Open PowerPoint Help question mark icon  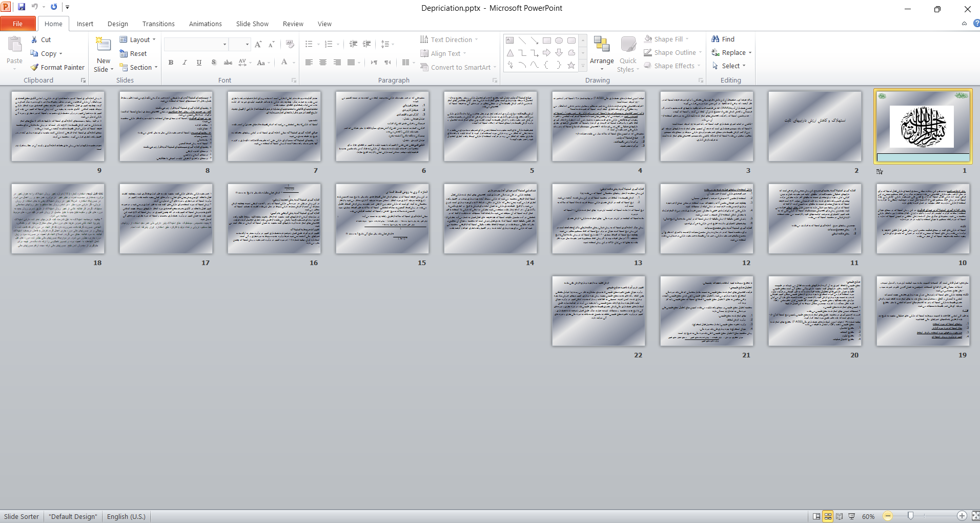point(976,24)
